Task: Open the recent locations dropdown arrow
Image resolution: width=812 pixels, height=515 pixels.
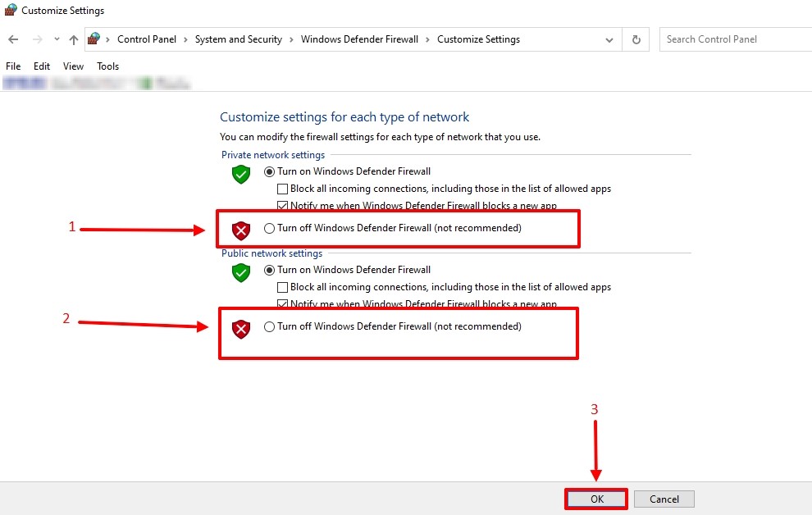Action: 57,39
